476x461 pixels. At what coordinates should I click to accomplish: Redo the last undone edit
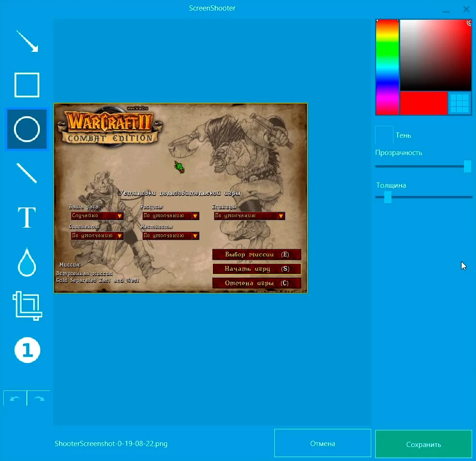pyautogui.click(x=39, y=399)
